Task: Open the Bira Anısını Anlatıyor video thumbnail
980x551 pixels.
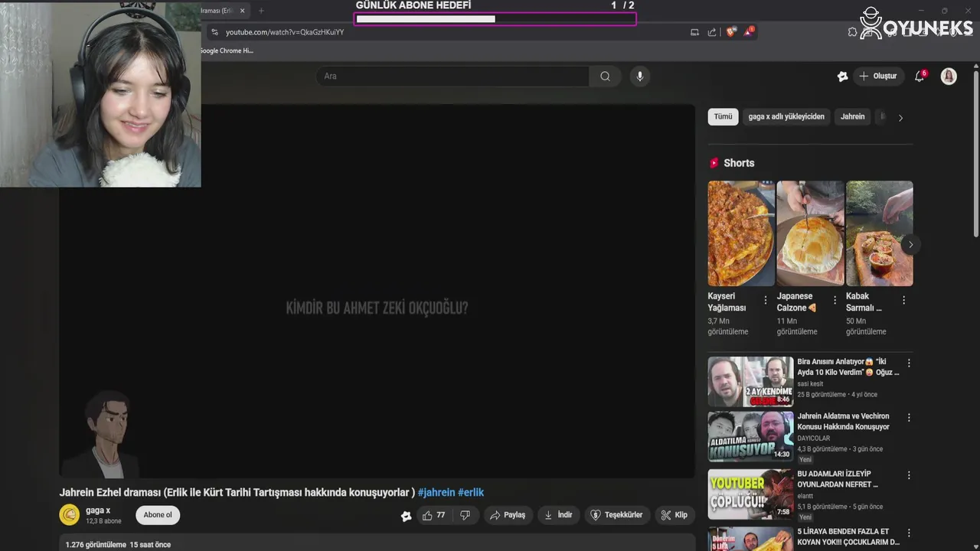Action: coord(750,381)
